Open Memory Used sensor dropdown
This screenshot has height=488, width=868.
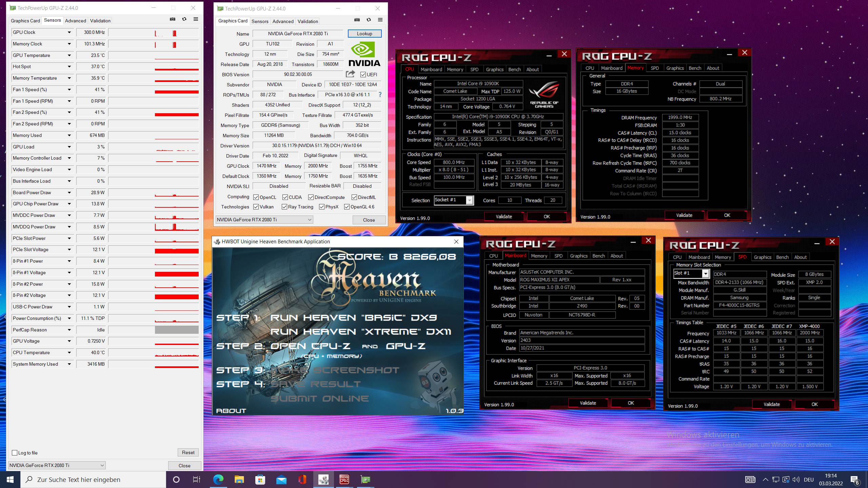click(x=69, y=135)
